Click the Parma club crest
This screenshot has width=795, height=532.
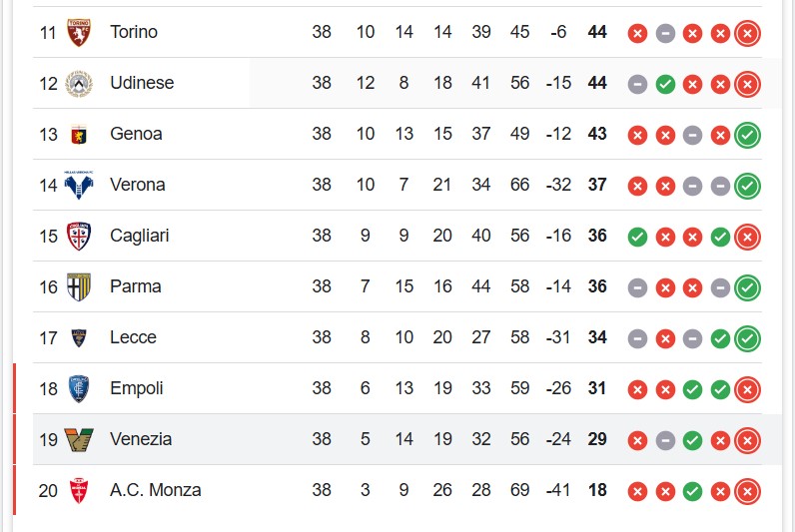coord(79,286)
